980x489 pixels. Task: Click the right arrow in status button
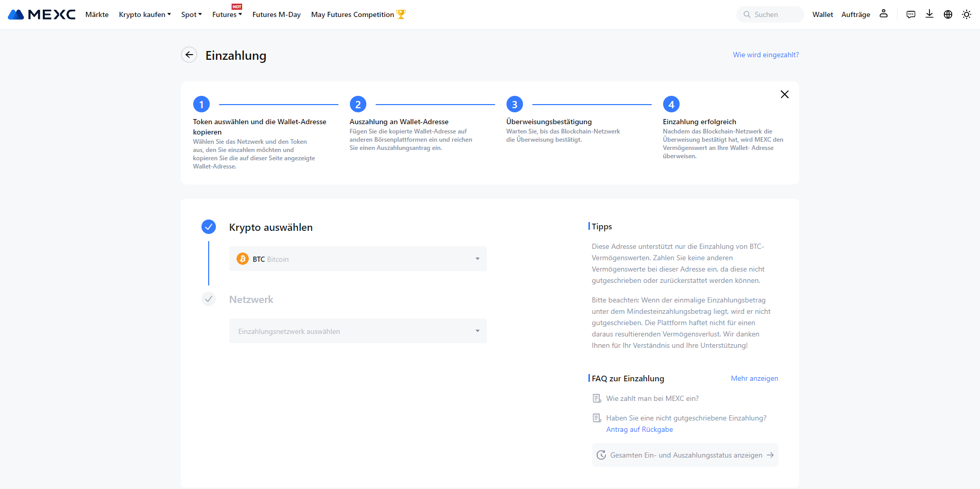point(770,455)
